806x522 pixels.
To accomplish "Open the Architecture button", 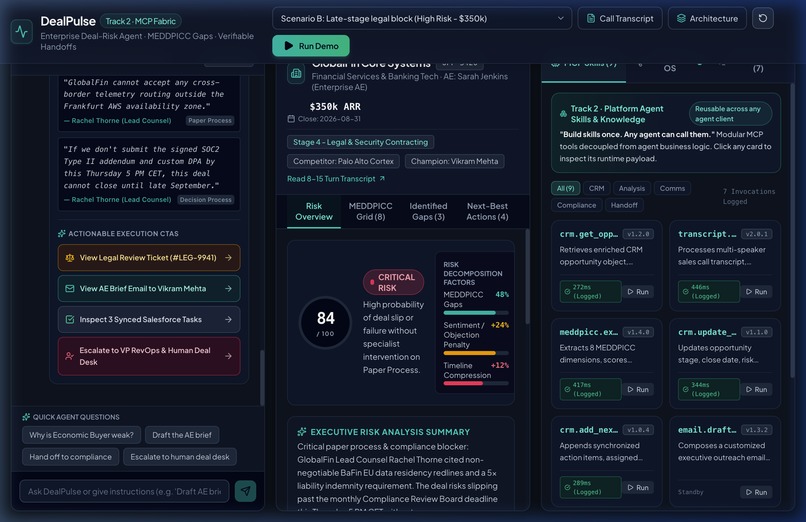I will [x=707, y=18].
